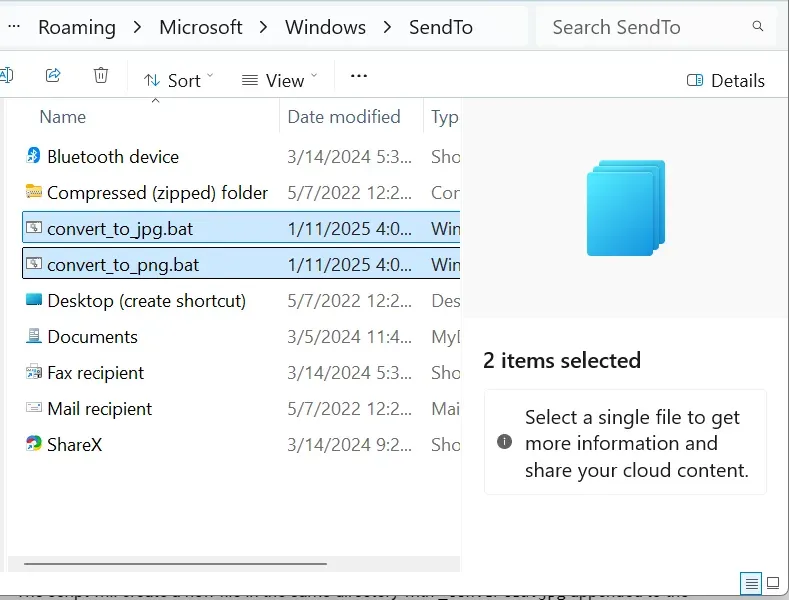Open the See more three-dots toolbar menu
Screen dimensions: 789x600
click(359, 76)
